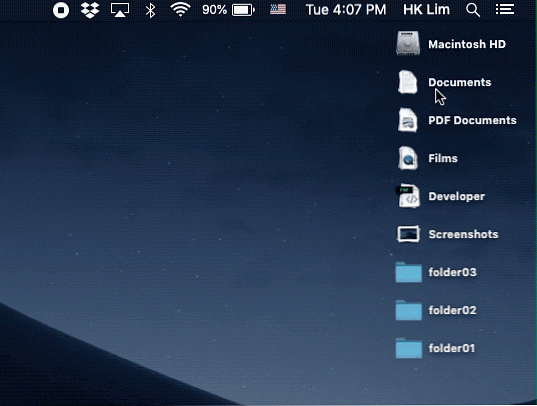
Task: Open the Dropbox menu bar icon
Action: [90, 10]
